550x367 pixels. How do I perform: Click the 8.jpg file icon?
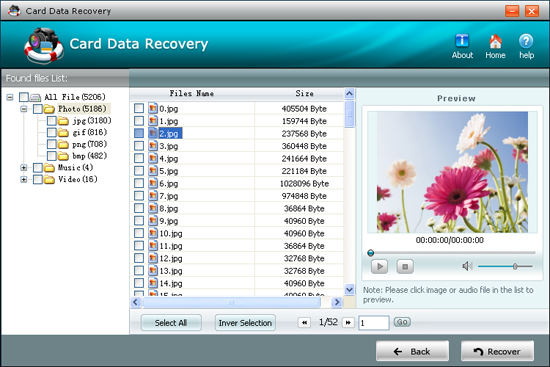coord(153,208)
